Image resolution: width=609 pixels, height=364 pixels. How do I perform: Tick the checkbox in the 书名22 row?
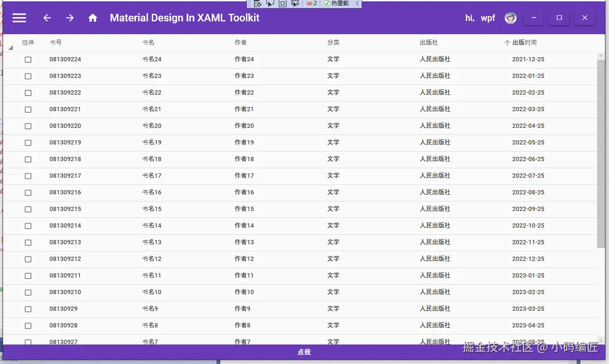[x=28, y=93]
